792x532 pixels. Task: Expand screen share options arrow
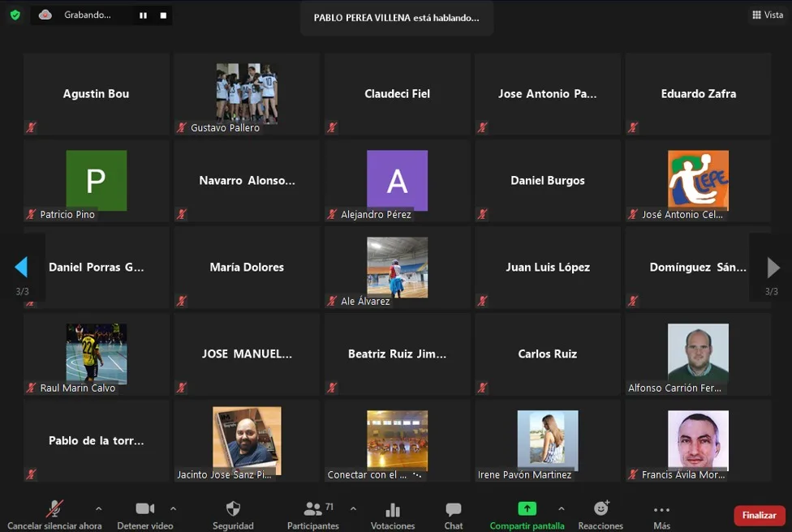click(562, 509)
